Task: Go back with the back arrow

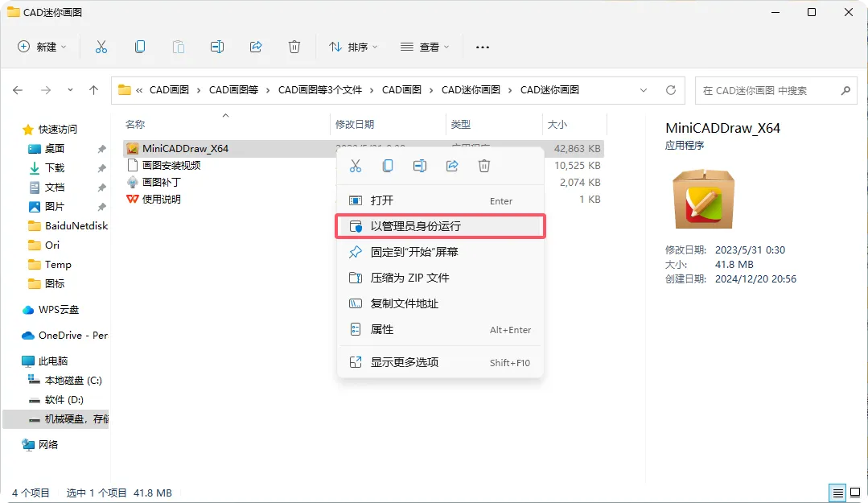Action: point(18,90)
